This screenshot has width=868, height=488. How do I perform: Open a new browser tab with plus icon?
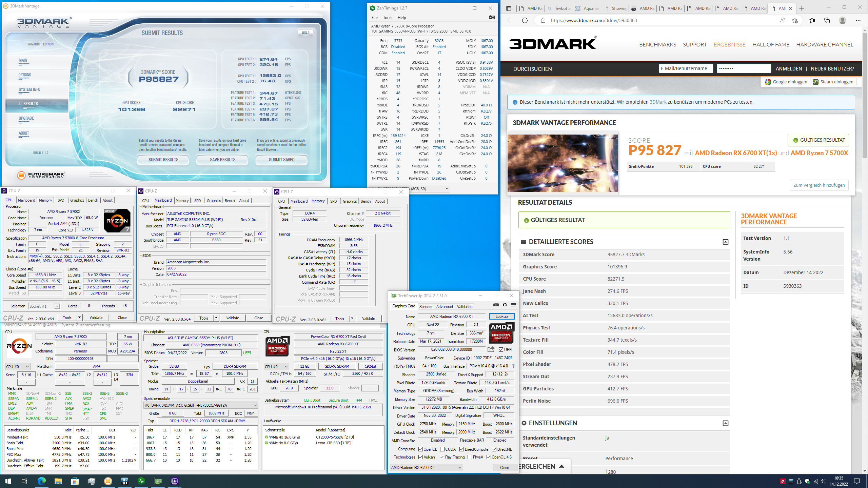802,8
